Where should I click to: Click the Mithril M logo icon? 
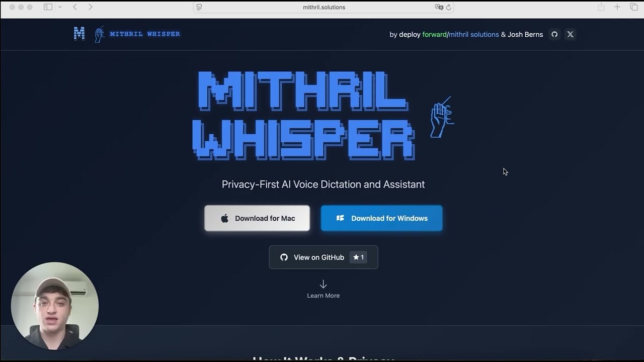click(x=79, y=34)
